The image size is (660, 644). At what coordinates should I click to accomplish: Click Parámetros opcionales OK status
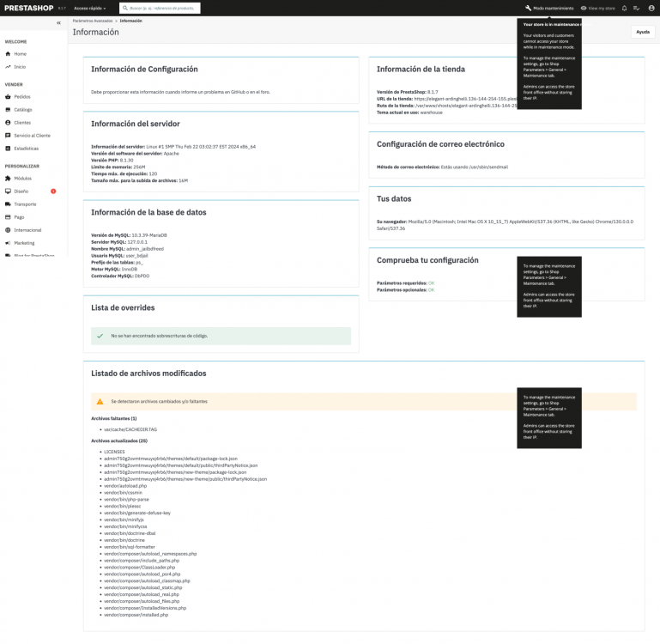click(432, 290)
